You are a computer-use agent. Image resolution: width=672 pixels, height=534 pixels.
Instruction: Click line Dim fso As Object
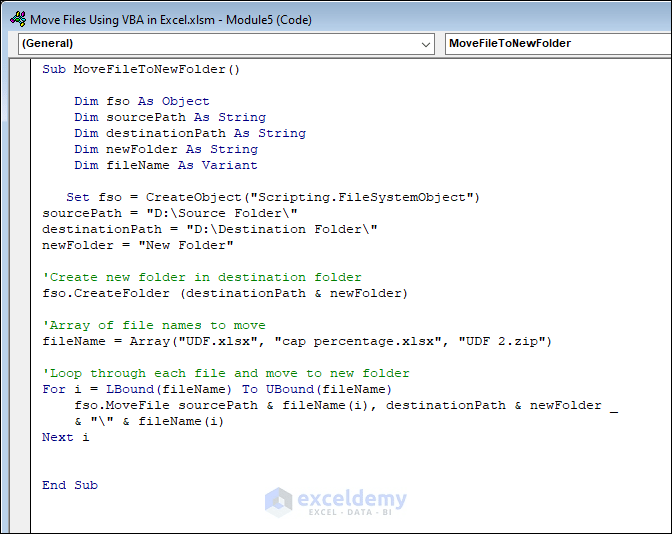[142, 101]
